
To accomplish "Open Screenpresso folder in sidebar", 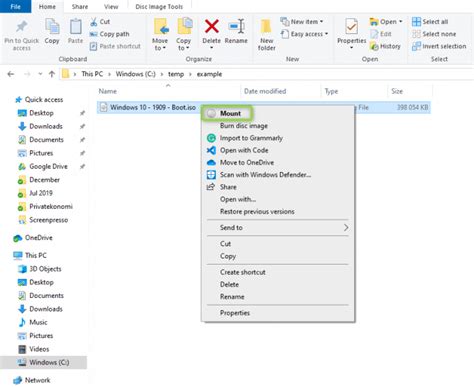I will coord(48,220).
